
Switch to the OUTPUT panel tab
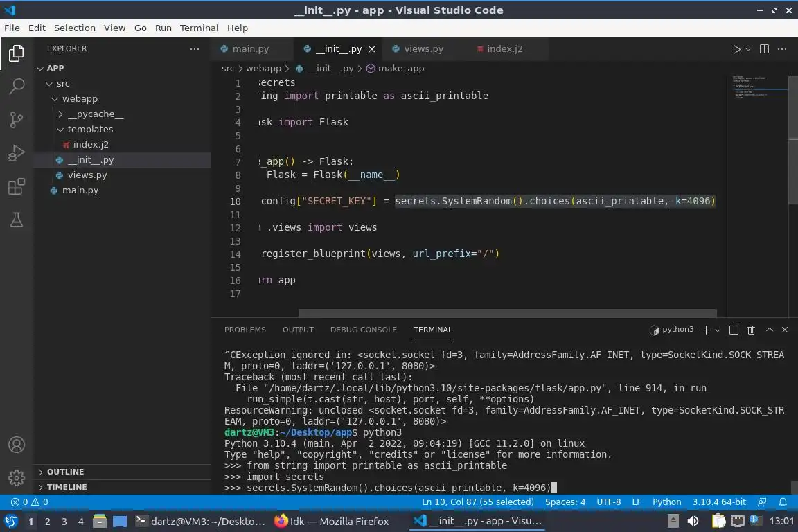pyautogui.click(x=298, y=330)
